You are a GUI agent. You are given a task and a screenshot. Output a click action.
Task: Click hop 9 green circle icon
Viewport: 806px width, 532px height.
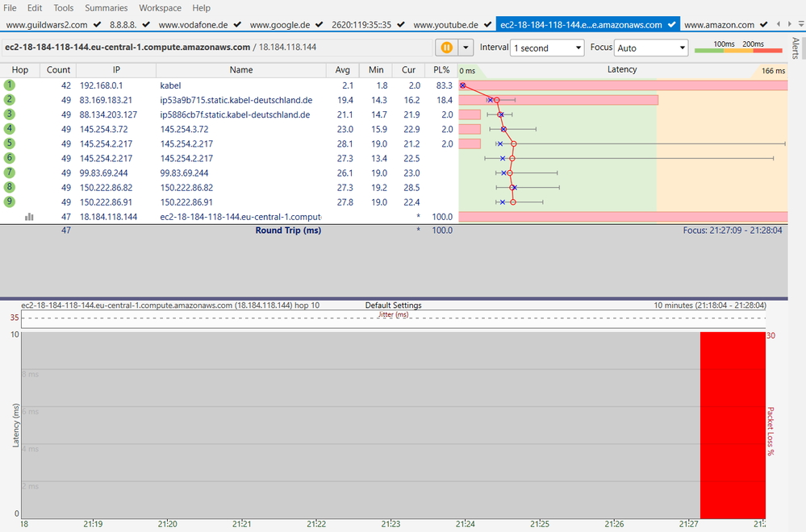pos(9,202)
